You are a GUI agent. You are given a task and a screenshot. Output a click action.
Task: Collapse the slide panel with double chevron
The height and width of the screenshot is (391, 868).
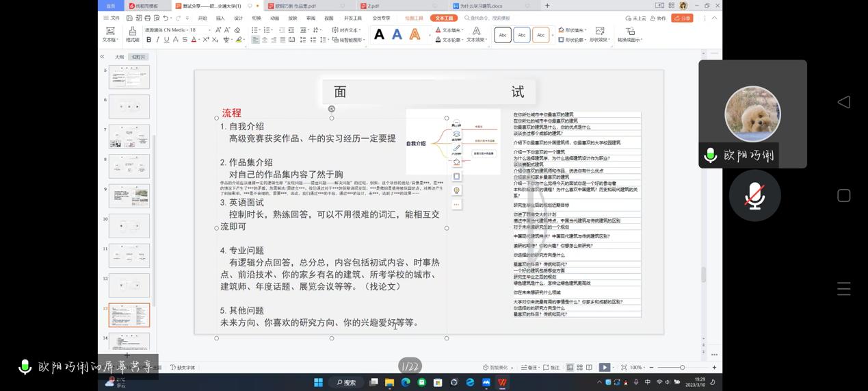click(102, 57)
